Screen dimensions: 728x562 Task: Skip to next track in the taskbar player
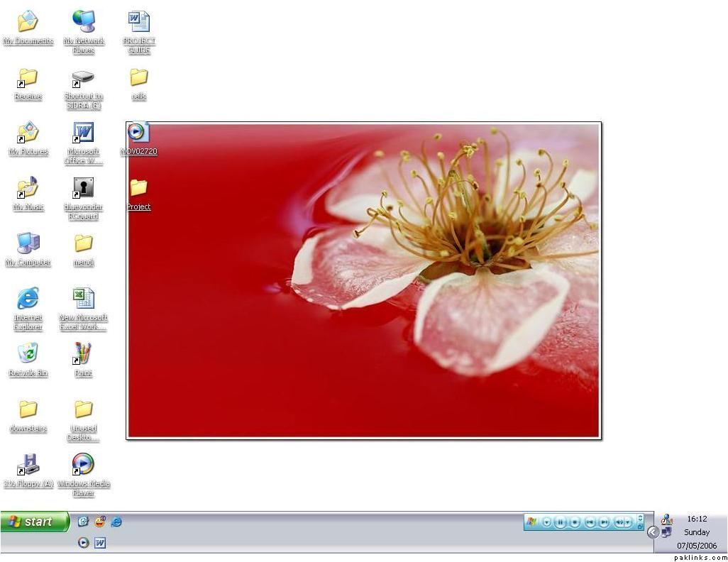pos(604,522)
